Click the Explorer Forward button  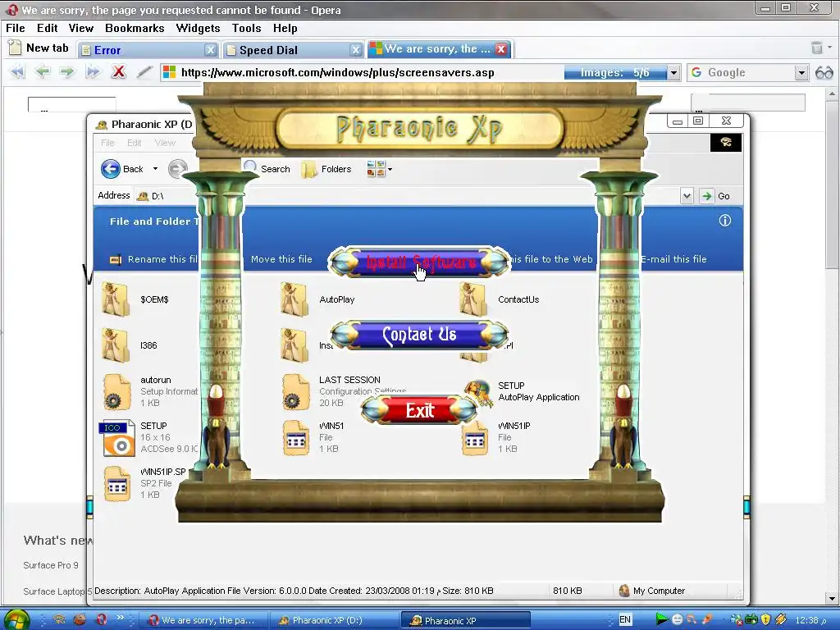click(x=177, y=169)
